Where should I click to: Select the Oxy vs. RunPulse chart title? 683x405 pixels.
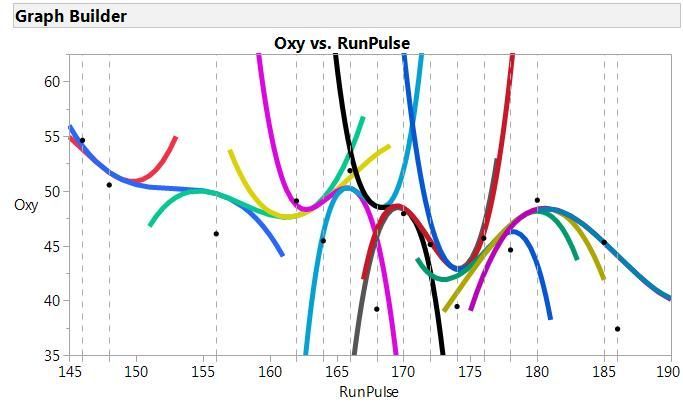click(342, 43)
